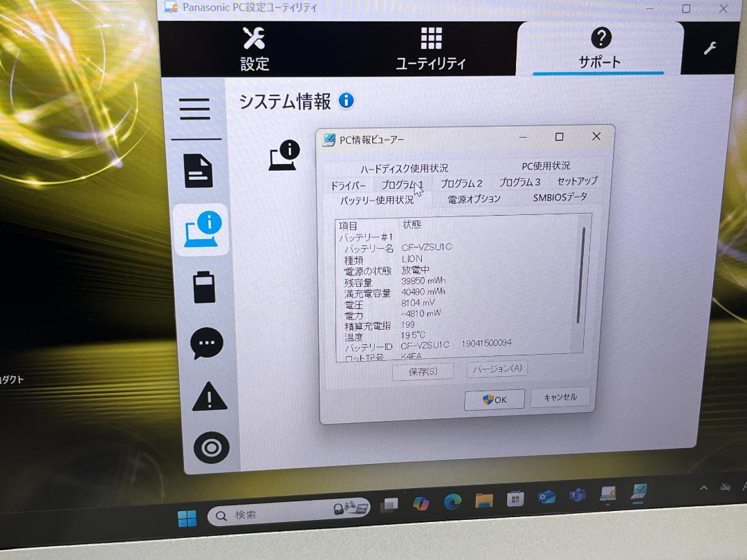
Task: Click the 保存(S) button
Action: coord(423,371)
